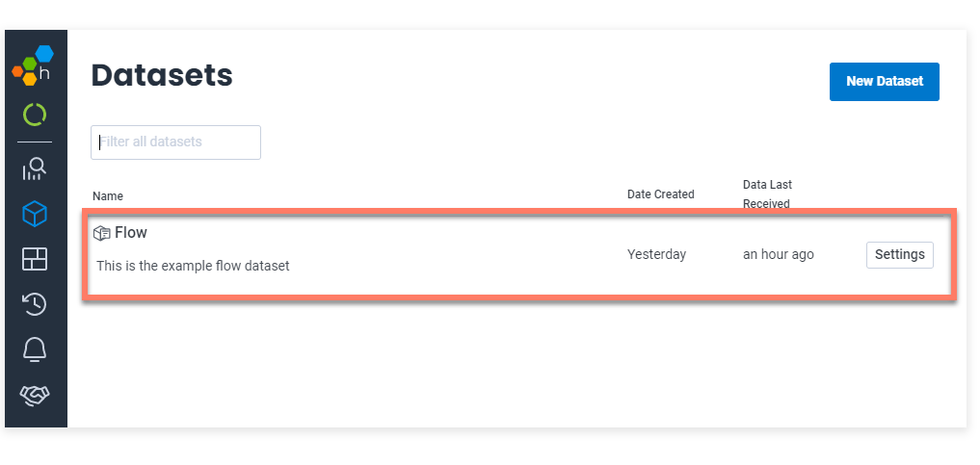Open the History clock icon
The width and height of the screenshot is (980, 465).
tap(35, 304)
